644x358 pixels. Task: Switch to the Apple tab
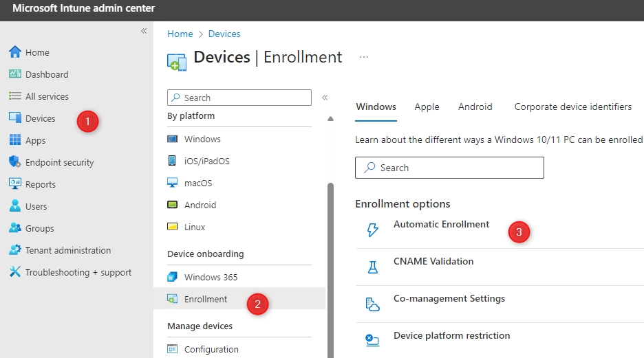(x=427, y=107)
